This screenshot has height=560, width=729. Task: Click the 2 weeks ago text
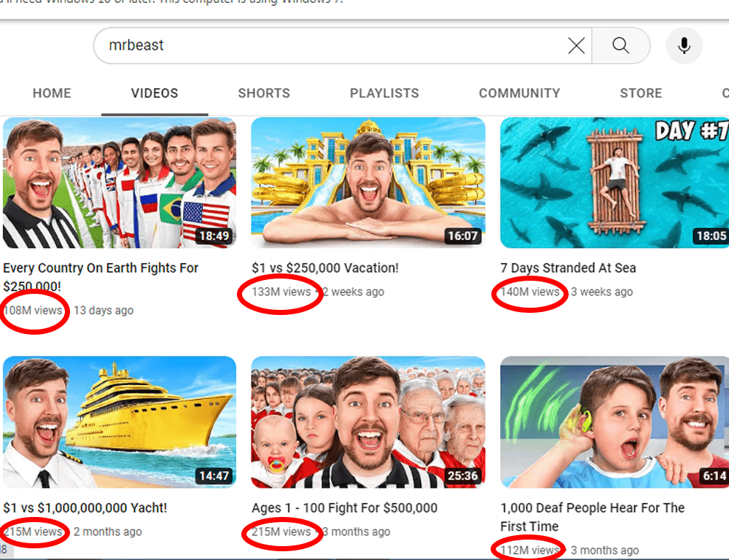(354, 292)
